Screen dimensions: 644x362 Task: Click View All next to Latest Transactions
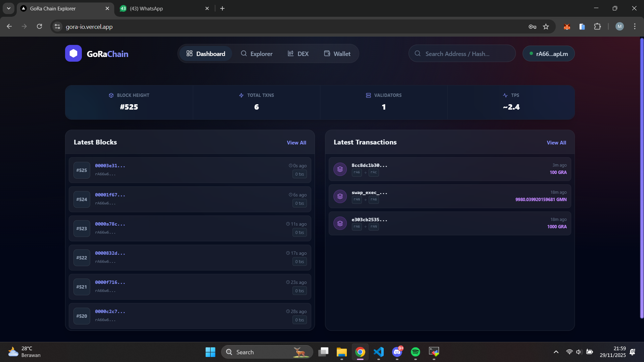(x=556, y=142)
